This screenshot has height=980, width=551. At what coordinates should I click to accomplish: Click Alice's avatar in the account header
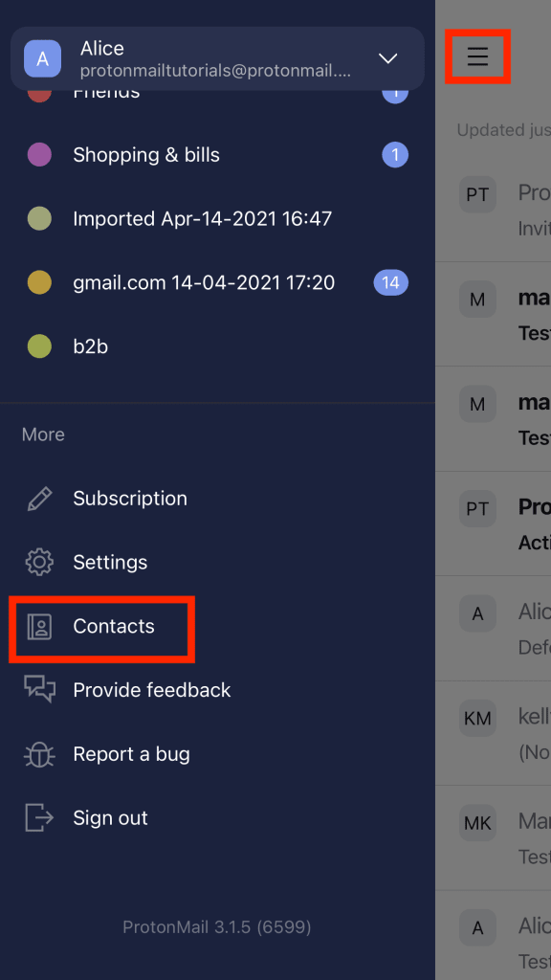[42, 58]
